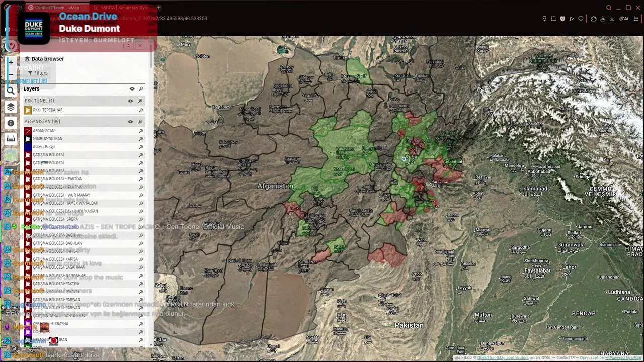This screenshot has height=362, width=644.
Task: Select ÇATIŞMA BÖLGESİ DAYKUNDİ/KAJRAN row
Action: [84, 211]
